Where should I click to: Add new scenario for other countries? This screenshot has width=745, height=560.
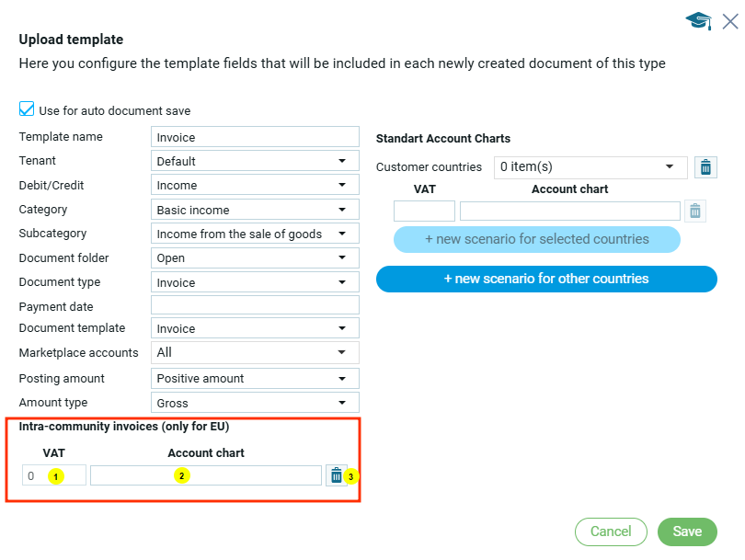click(546, 279)
